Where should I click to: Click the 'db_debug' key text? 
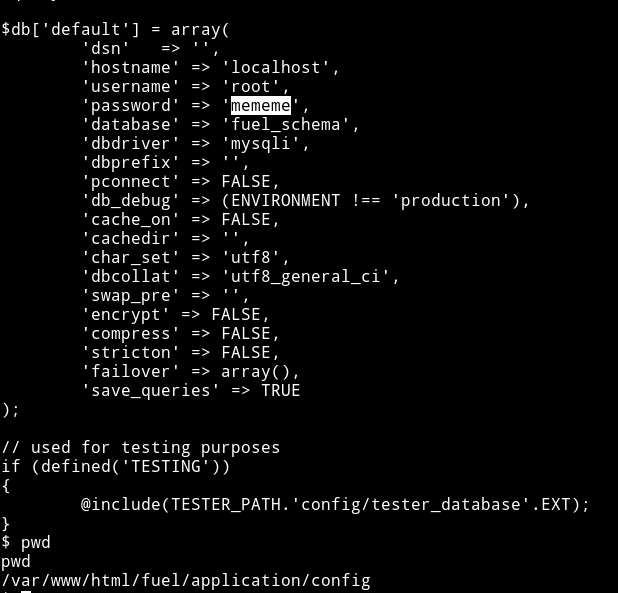130,201
